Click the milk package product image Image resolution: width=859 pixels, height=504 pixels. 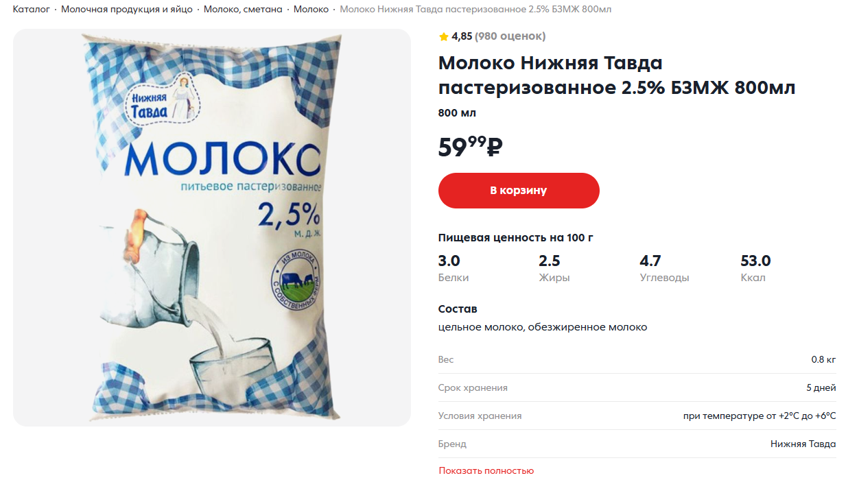(212, 228)
